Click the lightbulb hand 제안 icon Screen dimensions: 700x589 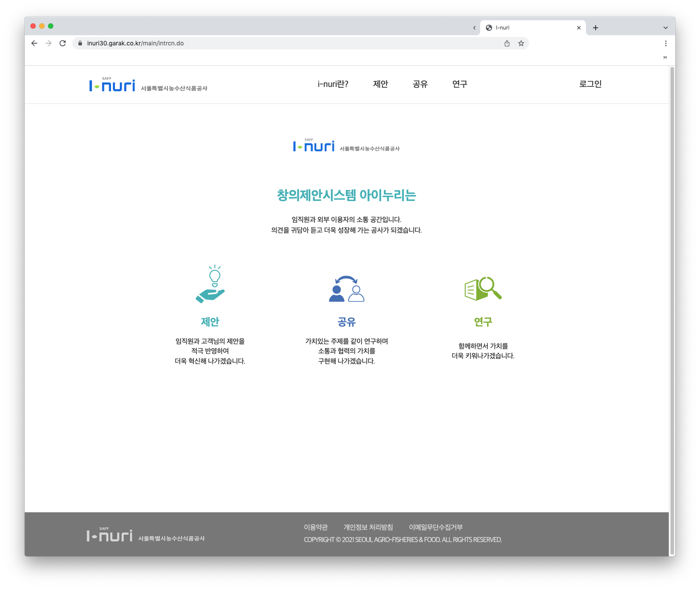(x=210, y=284)
